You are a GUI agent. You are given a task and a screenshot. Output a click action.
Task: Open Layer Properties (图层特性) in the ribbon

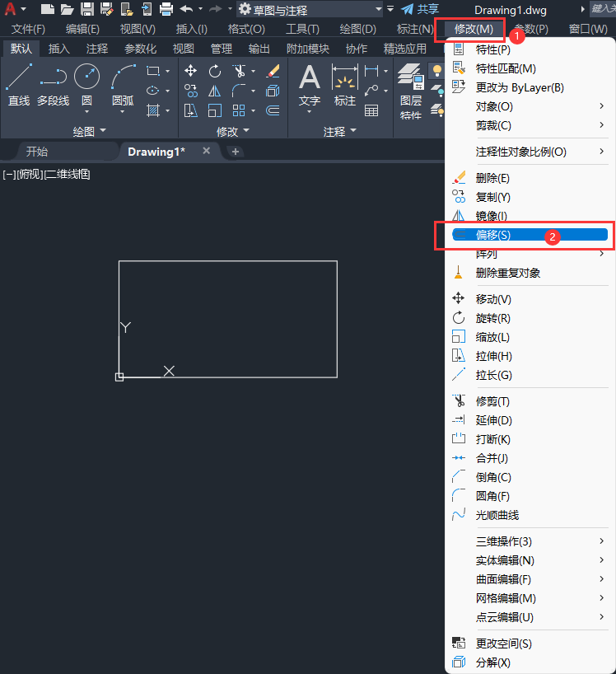[x=411, y=91]
